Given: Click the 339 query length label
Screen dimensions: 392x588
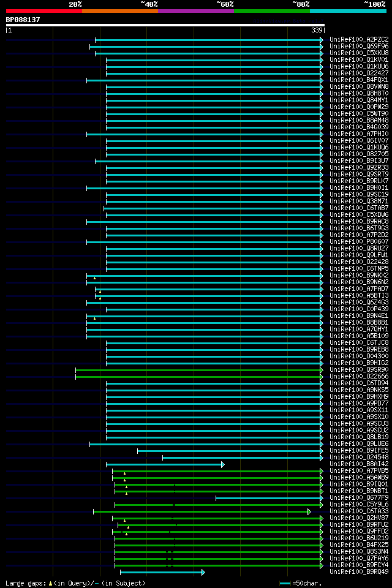Looking at the screenshot, I should 317,31.
